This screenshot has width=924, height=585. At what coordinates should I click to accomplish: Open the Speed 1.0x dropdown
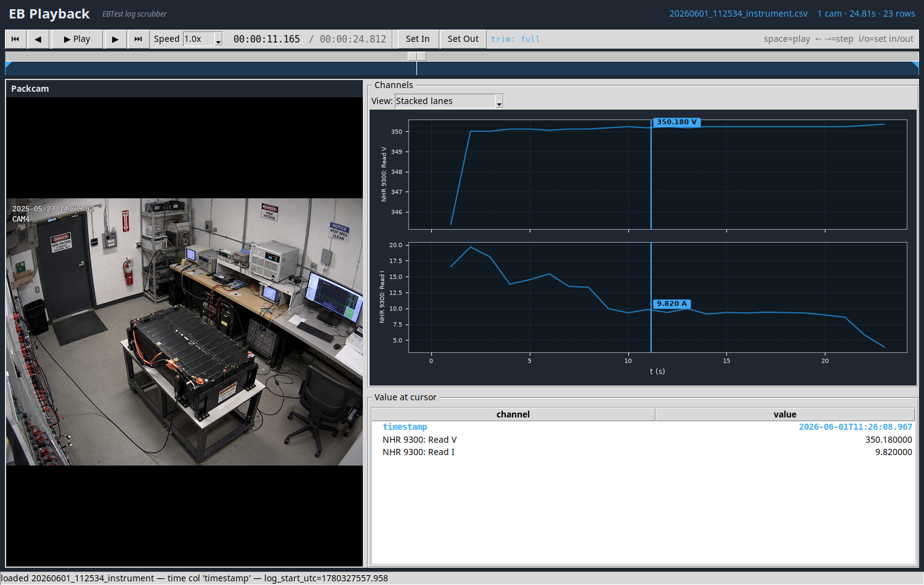[203, 39]
